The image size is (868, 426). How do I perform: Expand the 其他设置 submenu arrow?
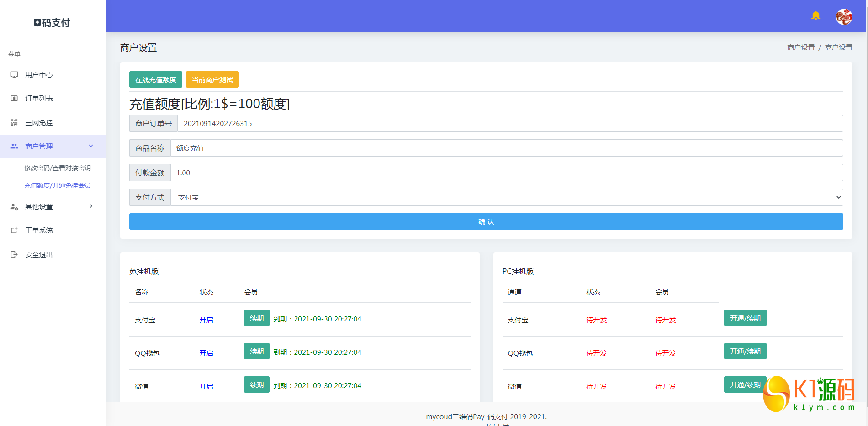click(x=91, y=206)
